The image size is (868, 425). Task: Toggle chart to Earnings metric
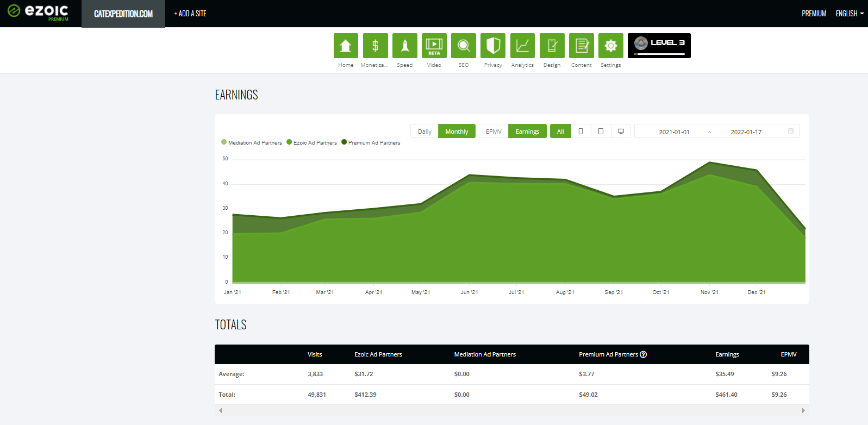527,132
